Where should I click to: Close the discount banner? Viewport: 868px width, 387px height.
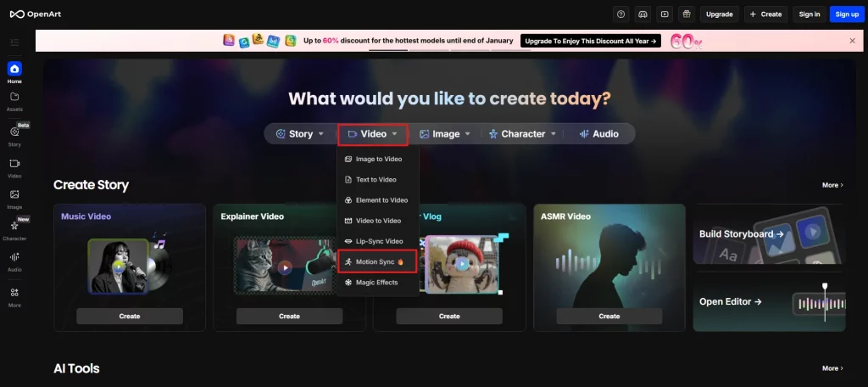pyautogui.click(x=853, y=41)
